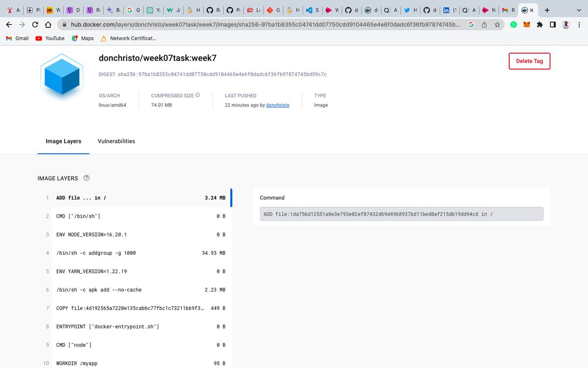Switch to the GitHub 'Re' tab

pos(213,10)
